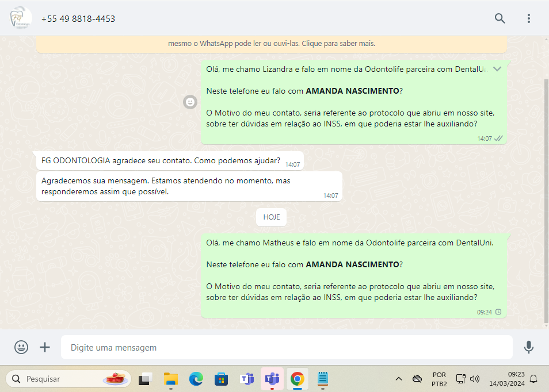Open contact info for +55 49 8818-4453
549x392 pixels.
click(78, 19)
